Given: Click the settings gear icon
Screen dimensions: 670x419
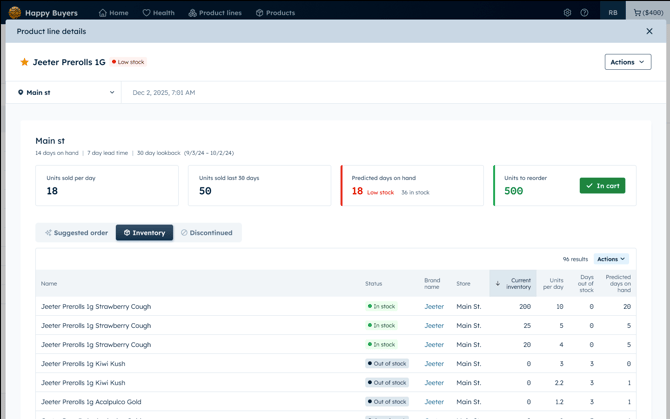Looking at the screenshot, I should tap(567, 13).
